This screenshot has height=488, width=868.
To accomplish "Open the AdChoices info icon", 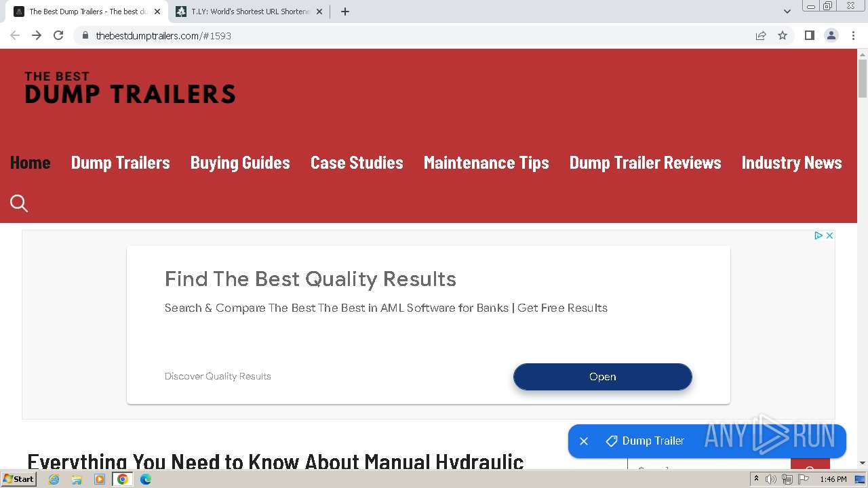I will click(818, 235).
